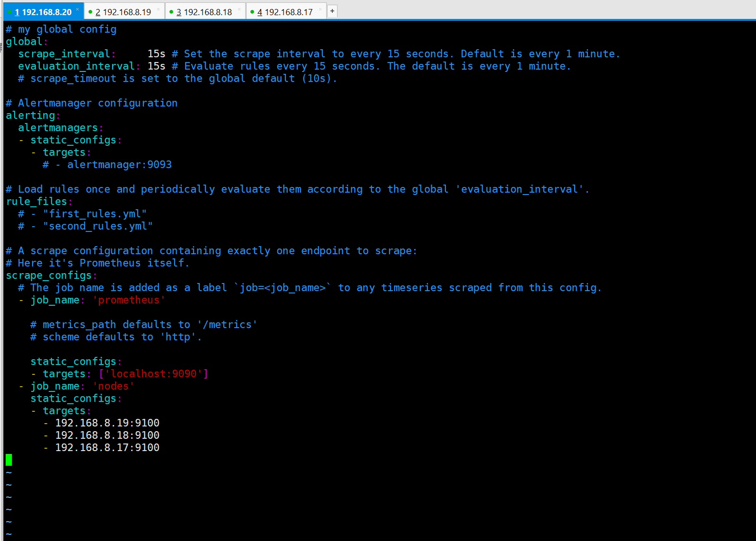Click the '"second_rules.yml"' commented entry
Screen dimensions: 756x541
point(98,226)
